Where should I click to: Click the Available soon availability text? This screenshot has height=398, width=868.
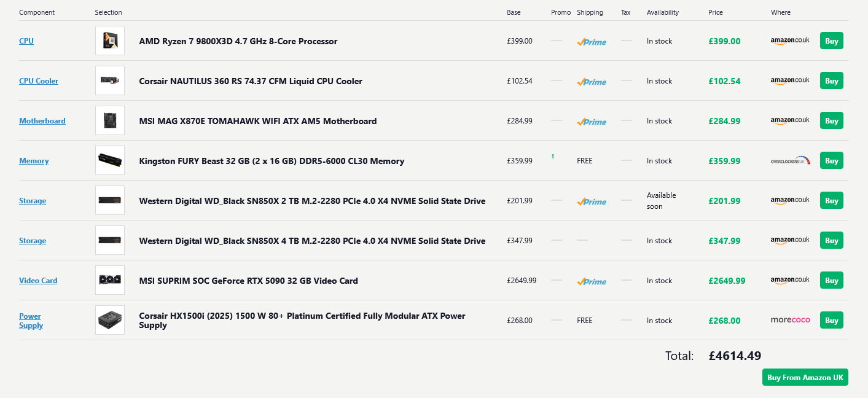coord(661,201)
